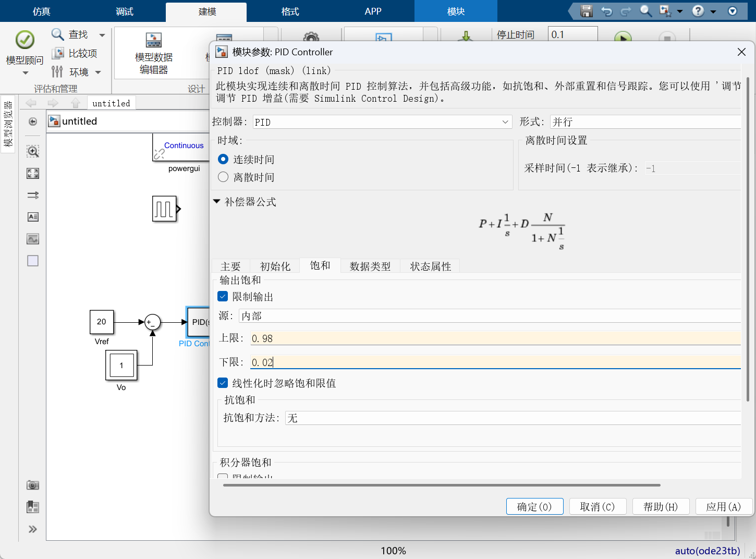The image size is (756, 559).
Task: Click the up-to-parent arrow above the canvas
Action: pyautogui.click(x=76, y=103)
